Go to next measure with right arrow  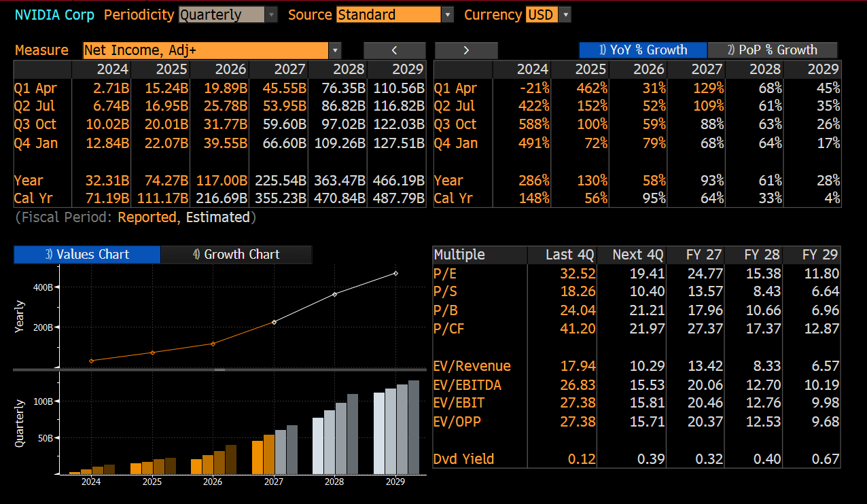pyautogui.click(x=466, y=50)
